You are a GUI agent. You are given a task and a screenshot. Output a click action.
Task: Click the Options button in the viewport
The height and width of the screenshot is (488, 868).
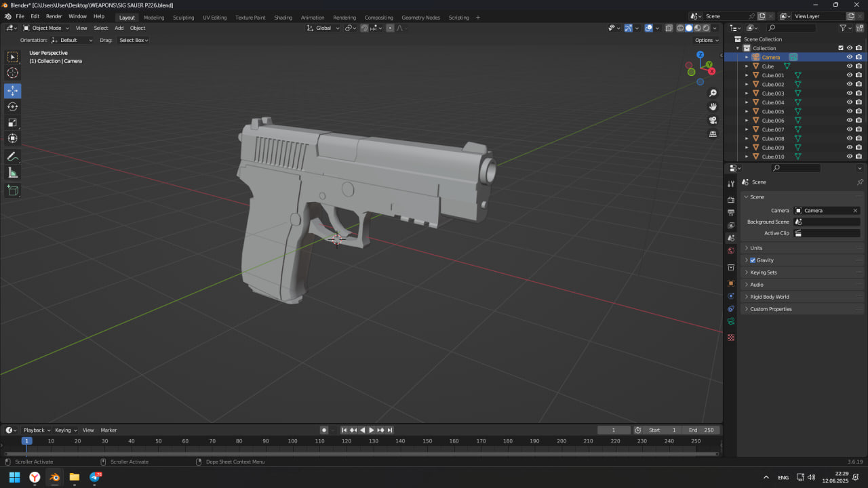pyautogui.click(x=705, y=40)
